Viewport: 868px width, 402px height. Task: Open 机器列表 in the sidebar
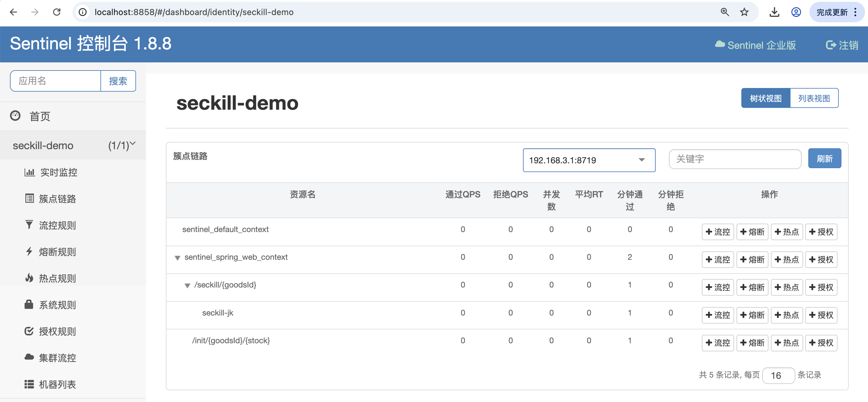[57, 384]
